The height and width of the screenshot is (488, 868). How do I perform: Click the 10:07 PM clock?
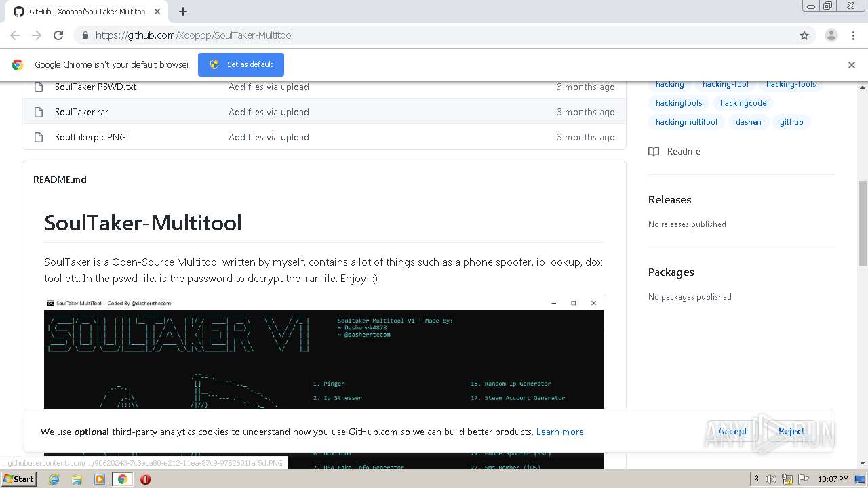pos(833,479)
